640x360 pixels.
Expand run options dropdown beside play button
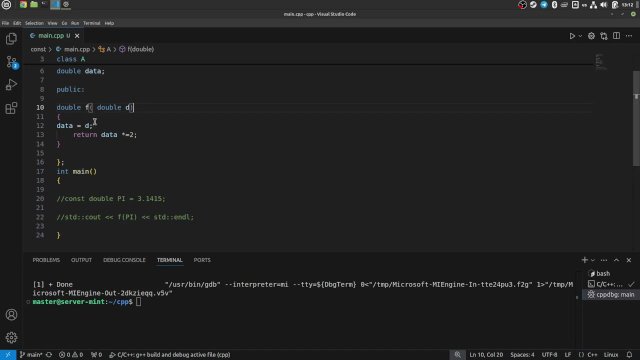pos(580,36)
